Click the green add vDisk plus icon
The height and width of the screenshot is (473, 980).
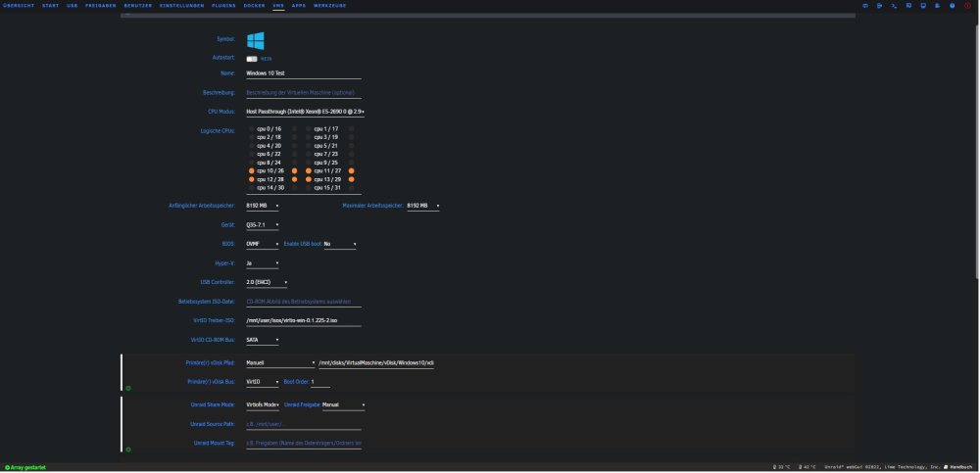click(128, 388)
